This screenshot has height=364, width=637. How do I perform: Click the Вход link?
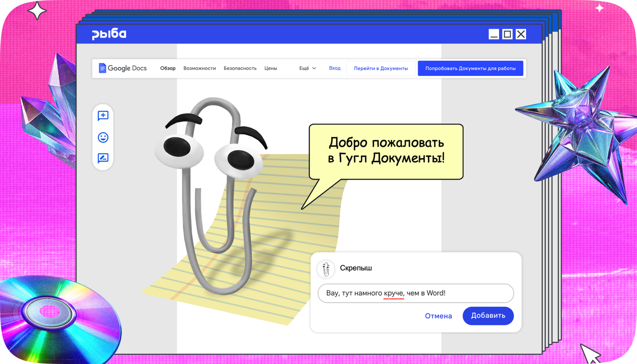[x=335, y=68]
